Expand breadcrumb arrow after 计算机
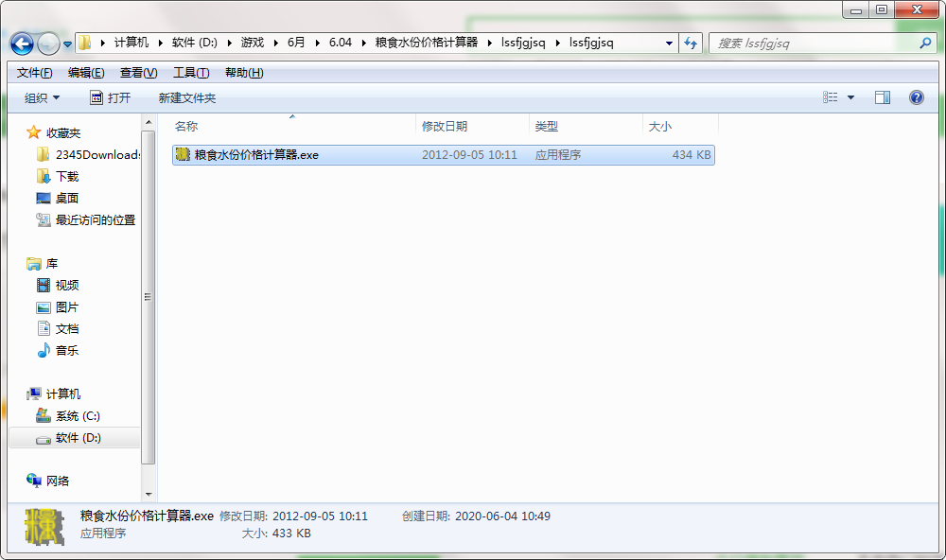 click(x=161, y=43)
